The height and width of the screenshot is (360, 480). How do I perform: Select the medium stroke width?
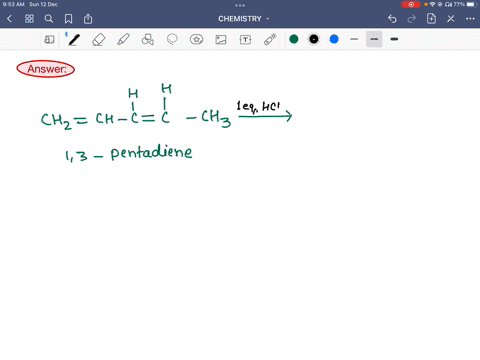coord(374,39)
